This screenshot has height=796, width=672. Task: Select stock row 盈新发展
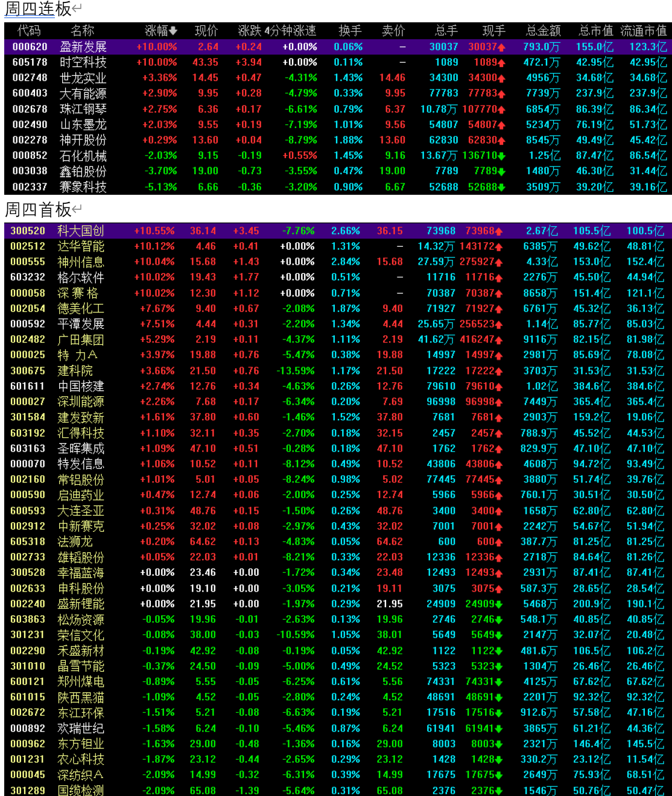coord(337,46)
